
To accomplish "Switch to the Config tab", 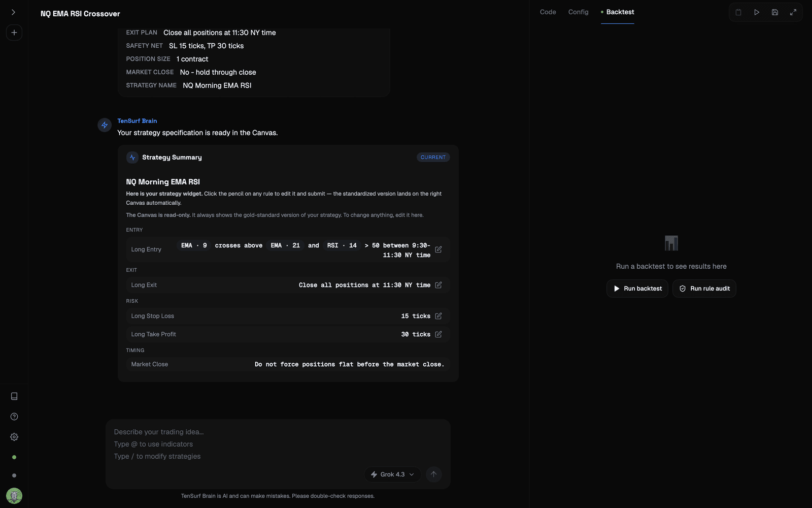I will point(578,12).
